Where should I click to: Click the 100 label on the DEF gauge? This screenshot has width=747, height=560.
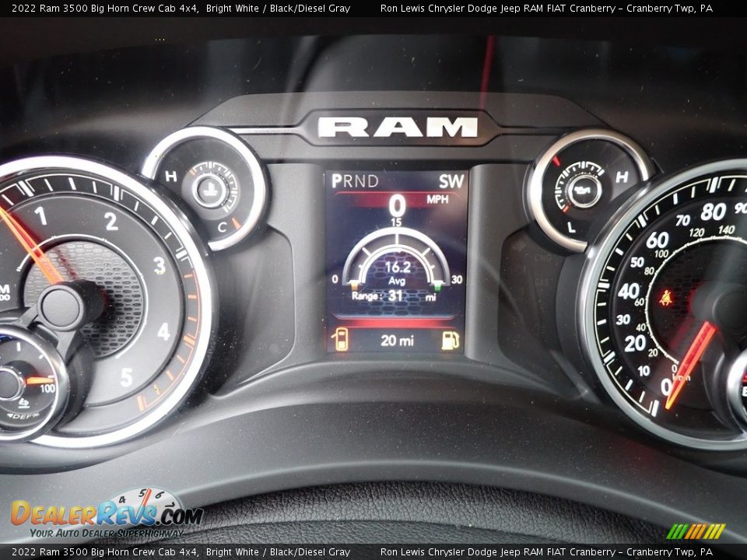pos(47,389)
